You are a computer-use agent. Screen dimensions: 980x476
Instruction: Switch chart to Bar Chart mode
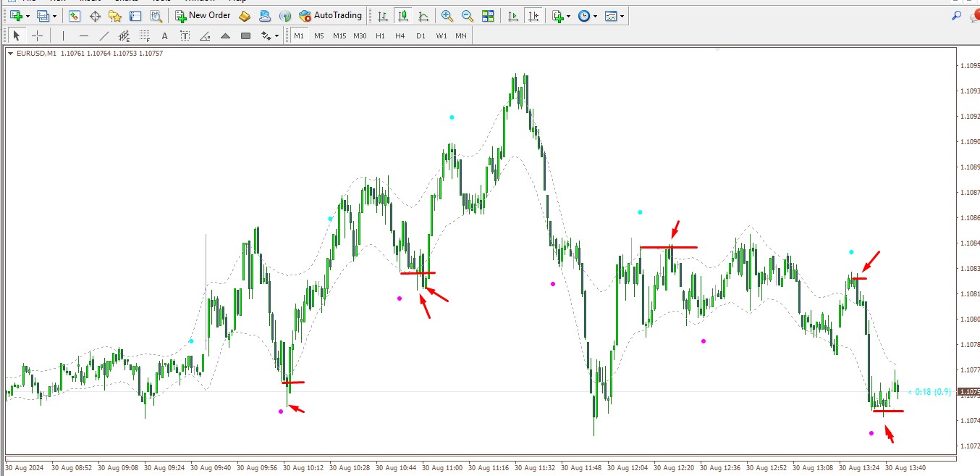(x=384, y=15)
